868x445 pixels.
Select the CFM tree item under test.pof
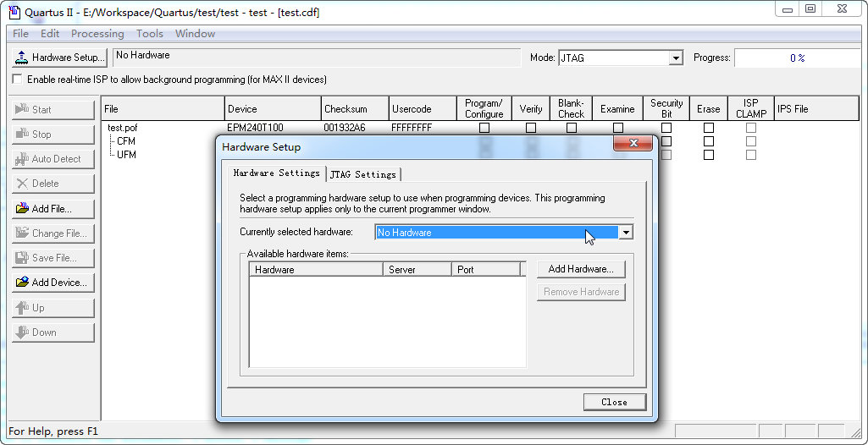[126, 141]
